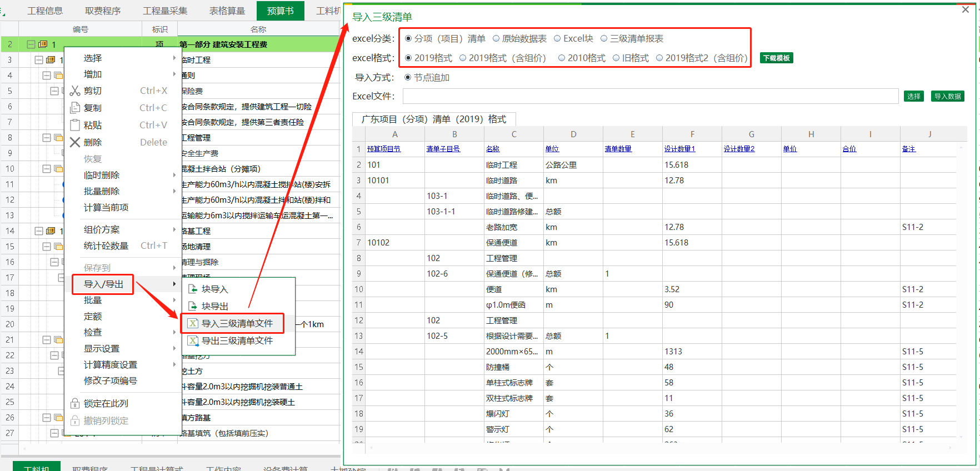The image size is (980, 471).
Task: Click the scissors icon for 剪切
Action: click(75, 91)
